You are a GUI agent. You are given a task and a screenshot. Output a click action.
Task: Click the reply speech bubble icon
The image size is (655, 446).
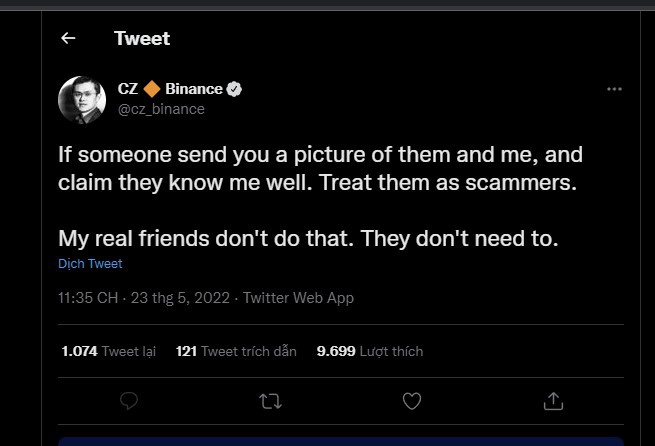coord(128,400)
